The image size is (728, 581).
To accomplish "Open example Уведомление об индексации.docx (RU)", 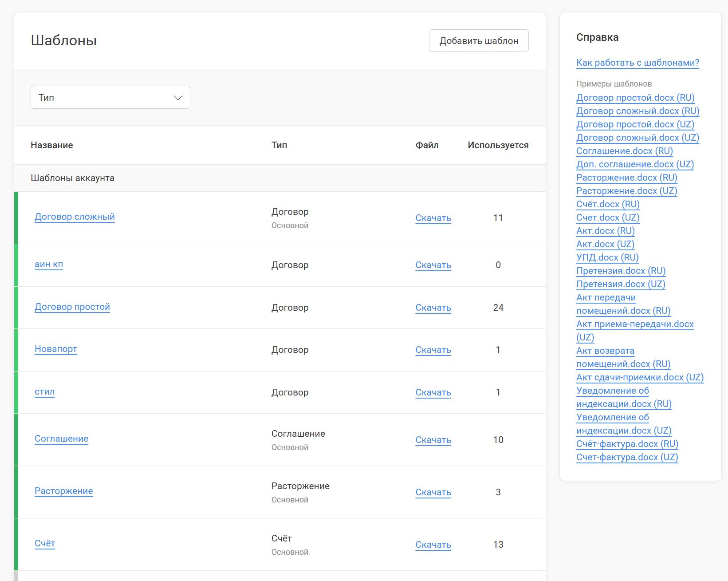I will tap(624, 397).
